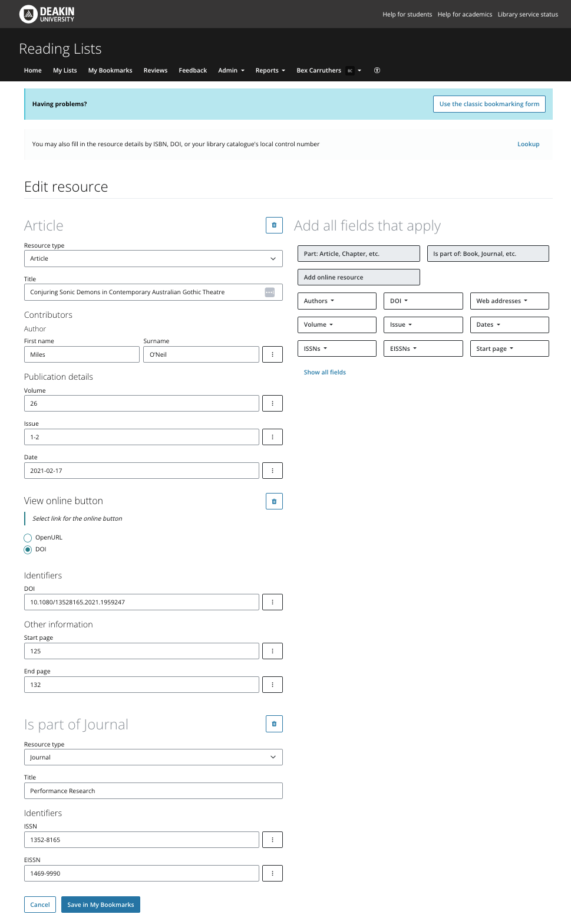Expand the Web addresses dropdown
This screenshot has height=924, width=571.
(509, 301)
